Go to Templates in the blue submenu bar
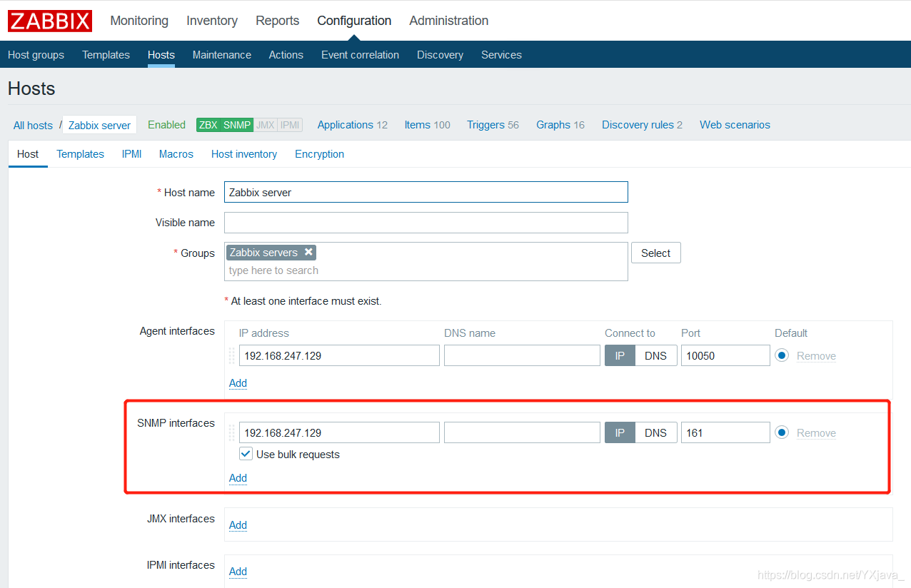911x588 pixels. click(x=106, y=55)
